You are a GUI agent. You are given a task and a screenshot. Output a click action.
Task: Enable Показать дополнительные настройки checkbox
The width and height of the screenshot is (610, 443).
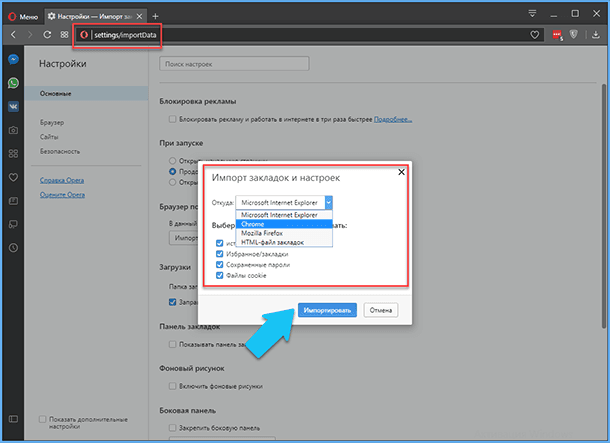(42, 419)
